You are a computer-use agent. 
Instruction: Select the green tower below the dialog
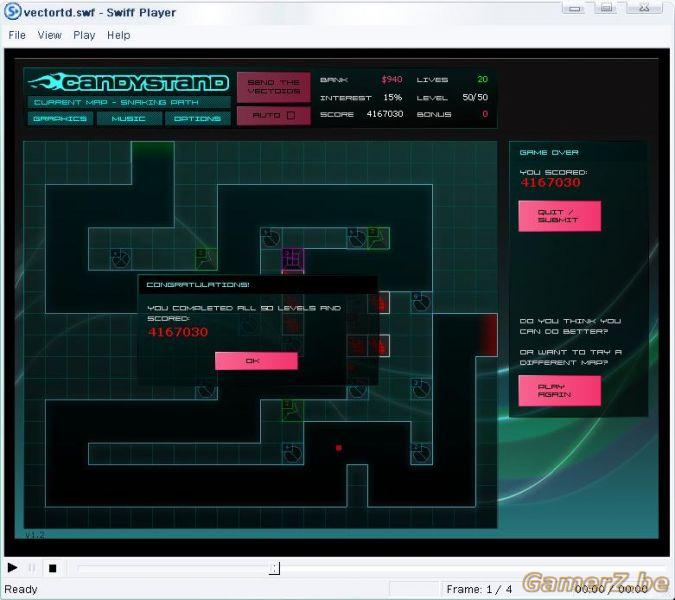click(x=293, y=411)
